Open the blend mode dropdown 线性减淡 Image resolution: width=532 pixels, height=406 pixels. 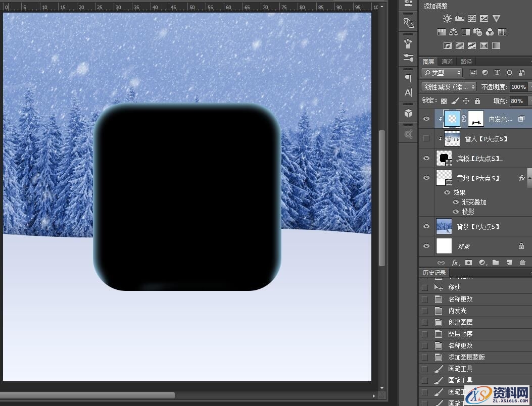pyautogui.click(x=449, y=87)
